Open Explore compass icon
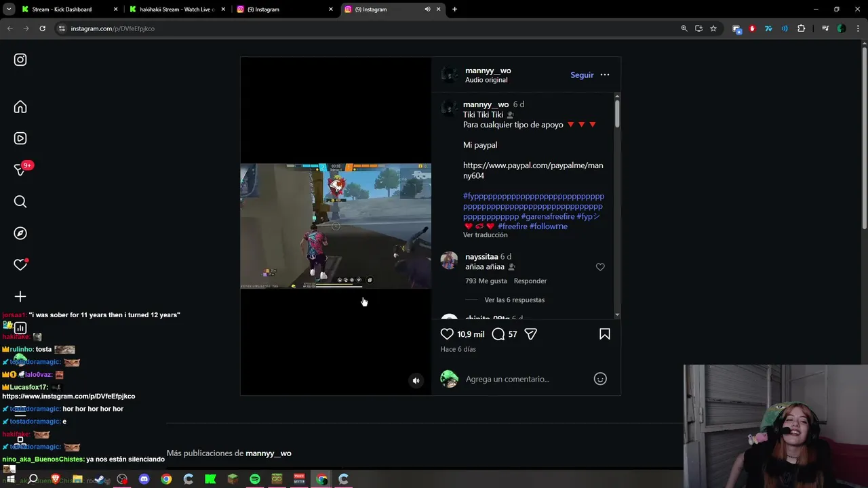 (x=20, y=233)
